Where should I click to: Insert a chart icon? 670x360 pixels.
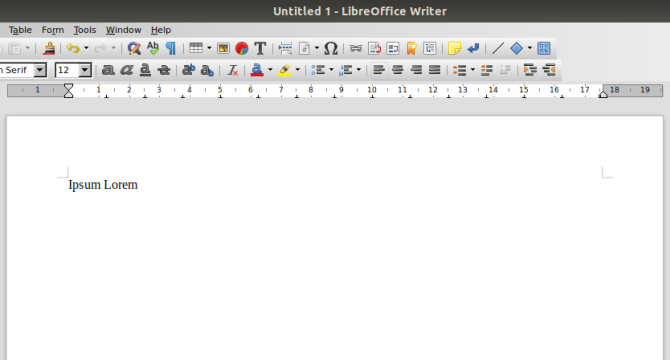(x=242, y=48)
